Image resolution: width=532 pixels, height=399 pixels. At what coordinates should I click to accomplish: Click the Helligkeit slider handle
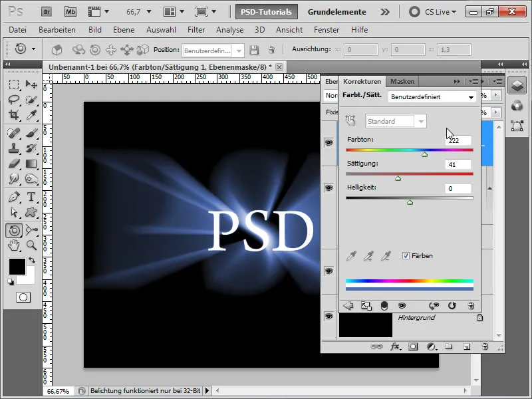pyautogui.click(x=410, y=202)
